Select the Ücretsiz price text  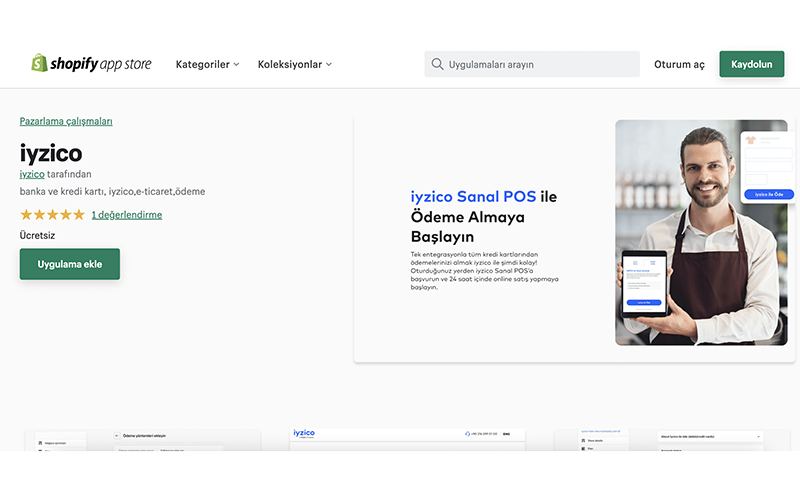[x=37, y=236]
